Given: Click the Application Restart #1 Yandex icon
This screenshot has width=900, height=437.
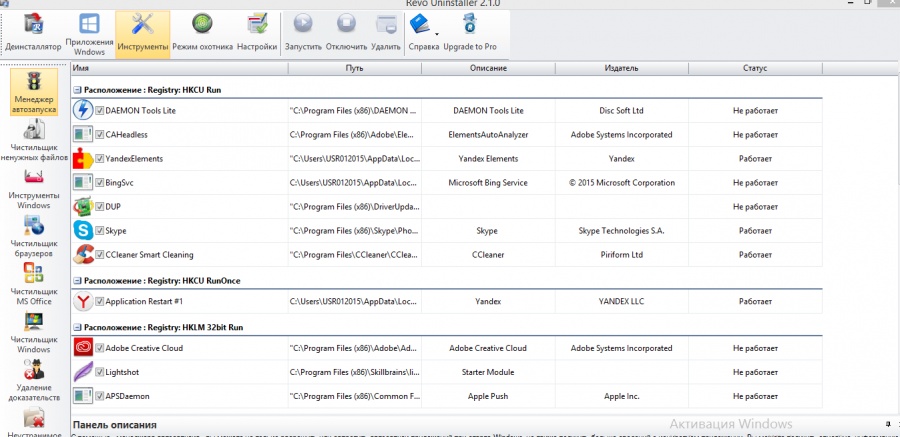Looking at the screenshot, I should (x=83, y=301).
